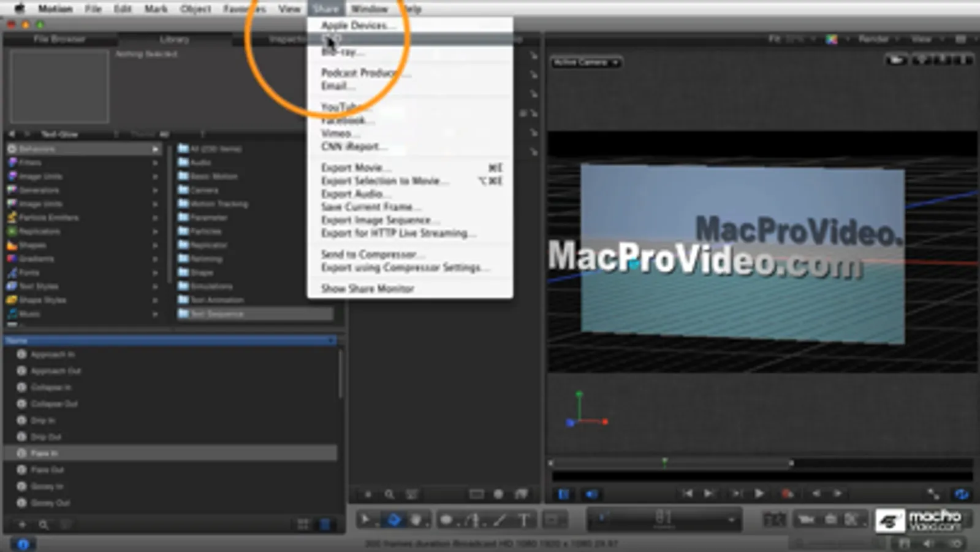Open the Text Sequence folder
Viewport: 980px width, 552px height.
click(255, 314)
